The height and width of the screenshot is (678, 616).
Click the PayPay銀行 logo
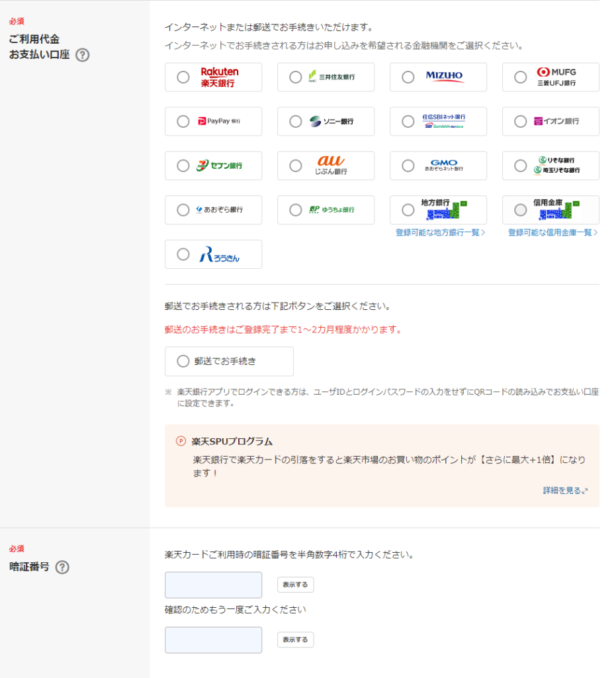(x=219, y=121)
